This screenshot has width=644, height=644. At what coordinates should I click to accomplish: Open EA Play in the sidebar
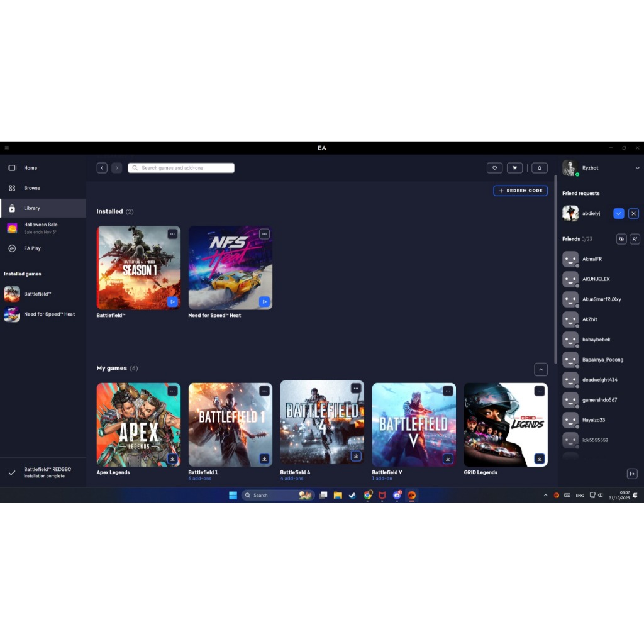(x=32, y=248)
